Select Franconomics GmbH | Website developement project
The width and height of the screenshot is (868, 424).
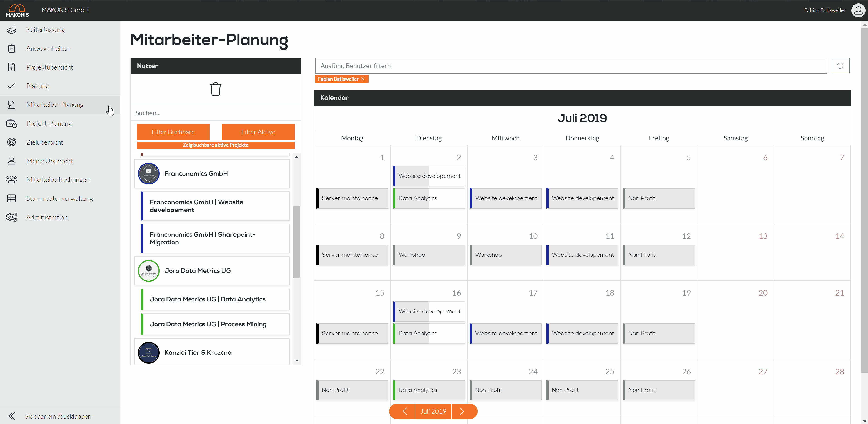(x=215, y=206)
